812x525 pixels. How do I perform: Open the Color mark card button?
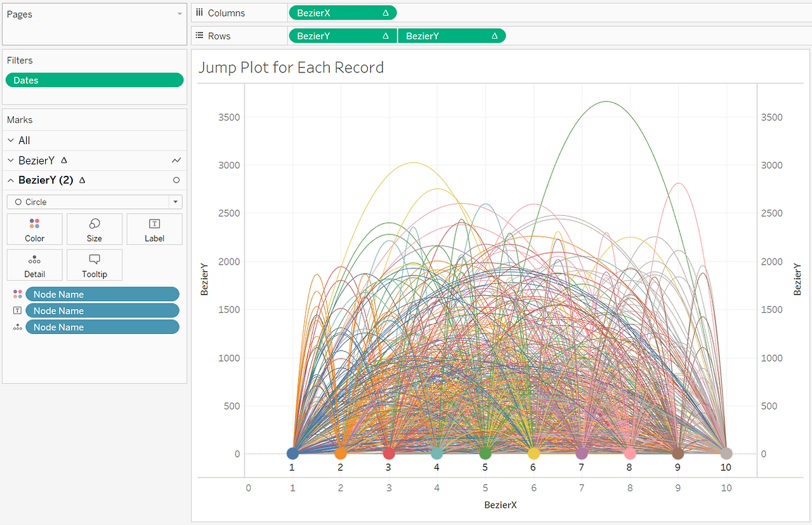coord(34,229)
